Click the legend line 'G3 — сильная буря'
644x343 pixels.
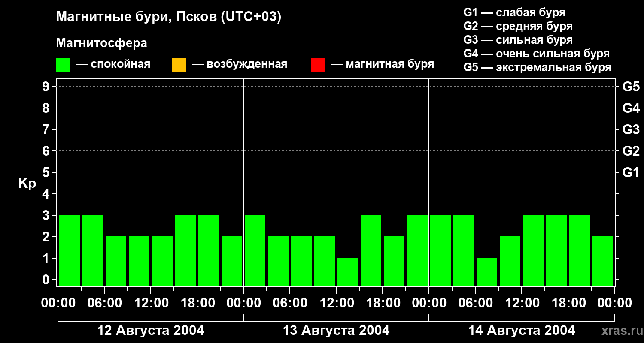click(518, 40)
